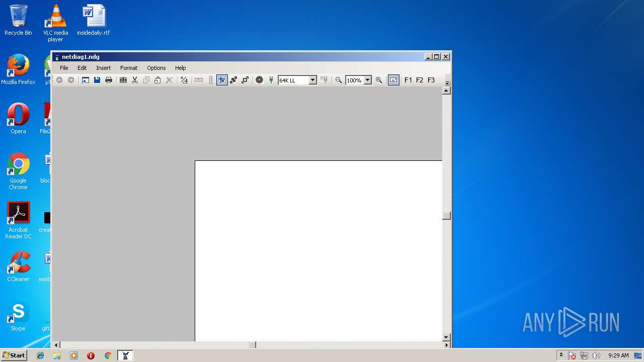
Task: Select CCleaner desktop shortcut
Action: (18, 266)
